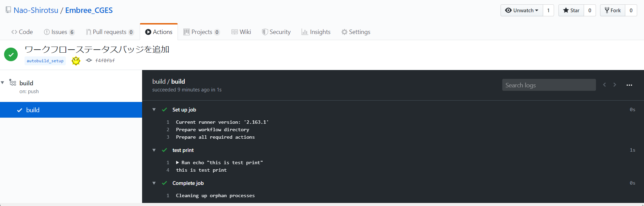Go to previous log search result

[604, 85]
